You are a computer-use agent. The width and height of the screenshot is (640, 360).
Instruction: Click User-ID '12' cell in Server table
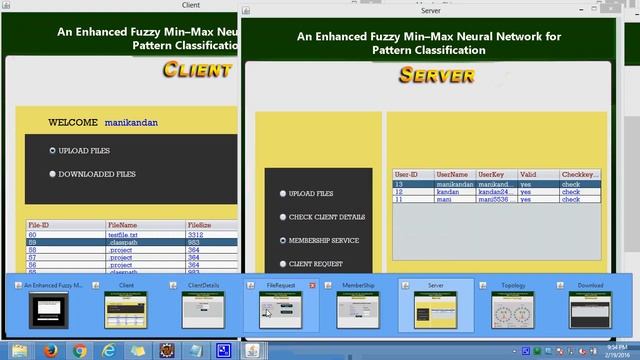(413, 192)
